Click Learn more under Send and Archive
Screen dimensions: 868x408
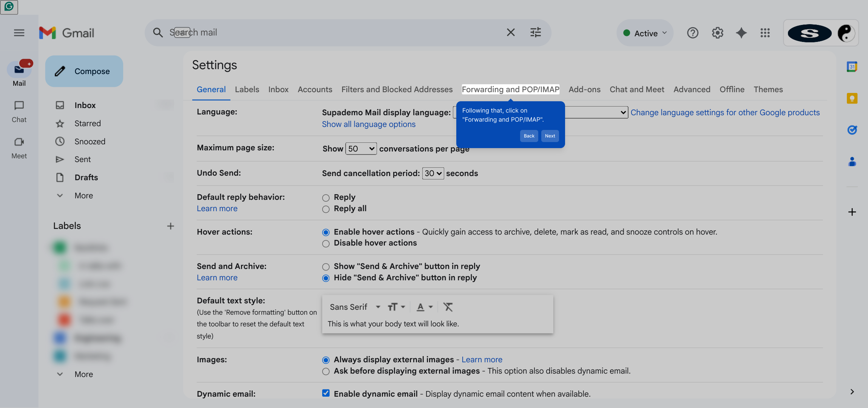[x=217, y=278]
